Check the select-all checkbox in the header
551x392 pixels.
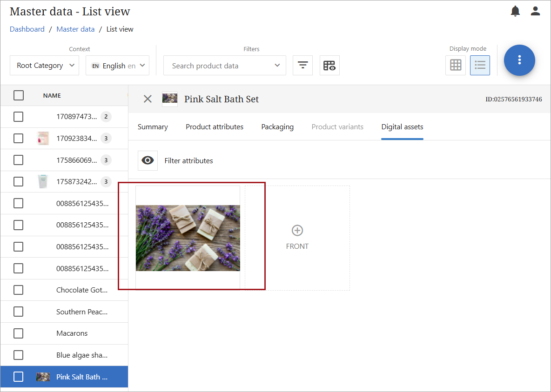point(19,95)
